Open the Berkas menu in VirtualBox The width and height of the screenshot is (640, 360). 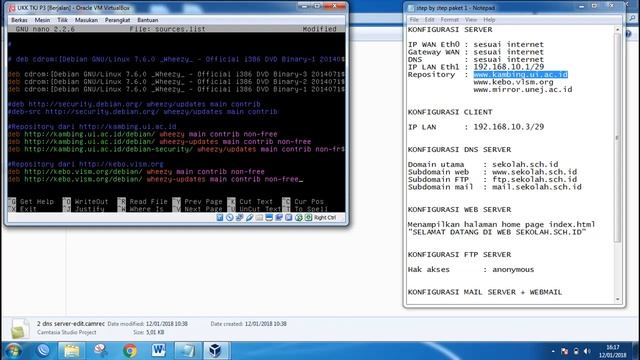[19, 20]
